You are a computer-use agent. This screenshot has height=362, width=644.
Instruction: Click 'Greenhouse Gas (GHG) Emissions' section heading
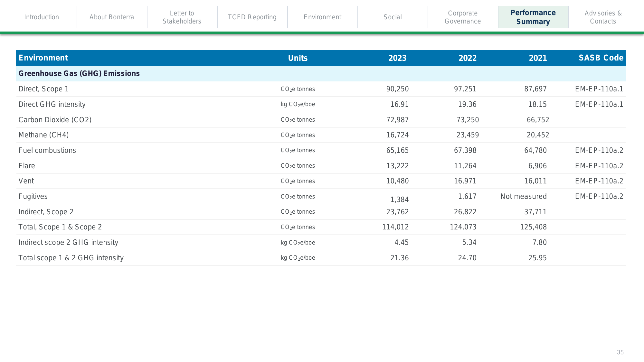(79, 73)
